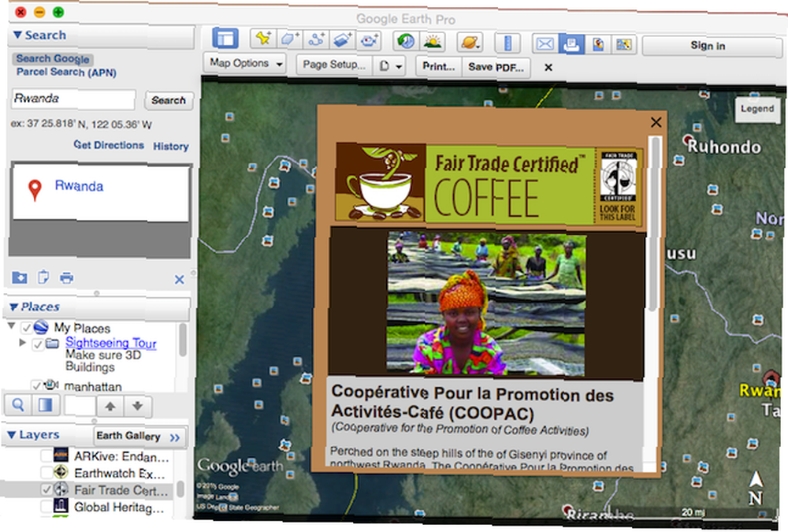The width and height of the screenshot is (788, 532).
Task: Click the magnifier icon below Places list
Action: (18, 404)
